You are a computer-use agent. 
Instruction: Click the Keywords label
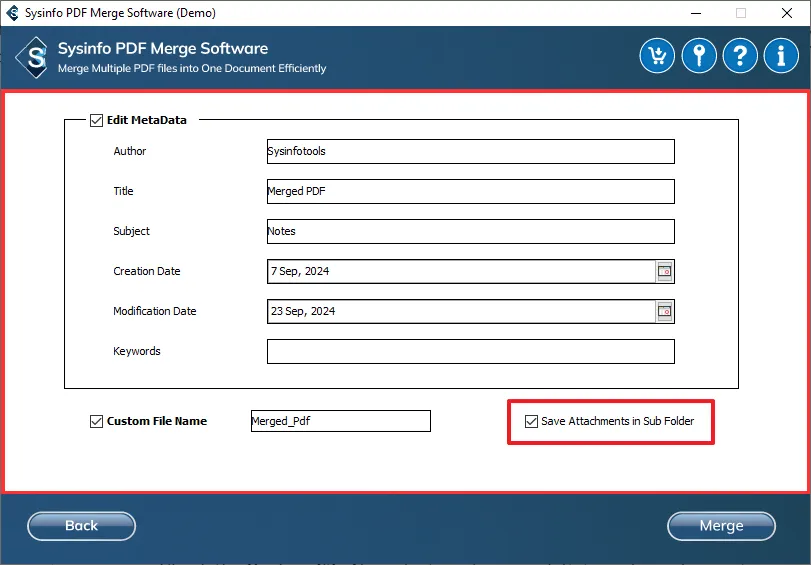click(137, 351)
